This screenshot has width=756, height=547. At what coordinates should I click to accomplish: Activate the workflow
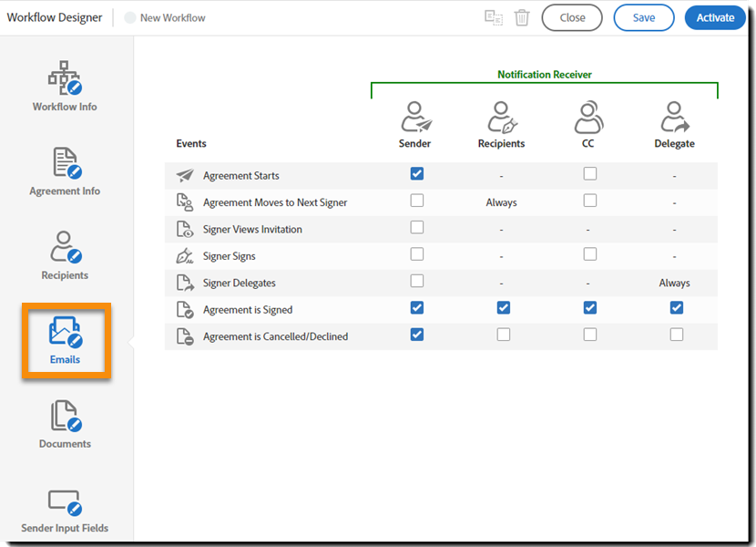tap(715, 17)
